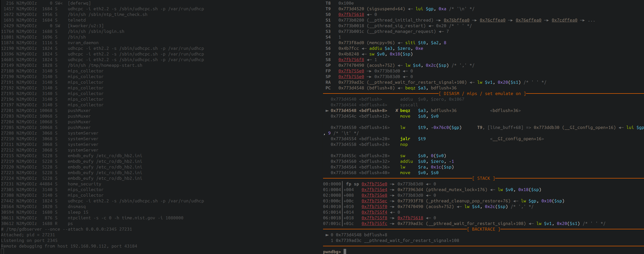Viewport: 644px width, 254px height.
Task: Click the S8 register address 0x7fb756f8
Action: 351,60
